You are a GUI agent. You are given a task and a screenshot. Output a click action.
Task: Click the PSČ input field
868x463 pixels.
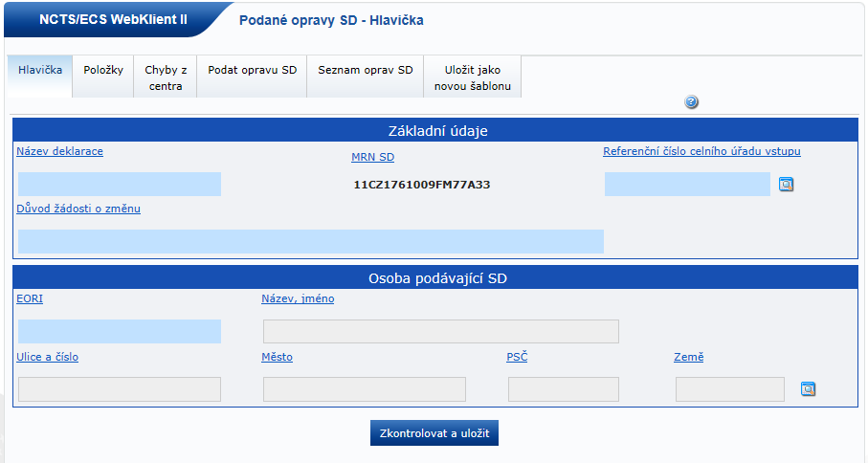coord(563,389)
